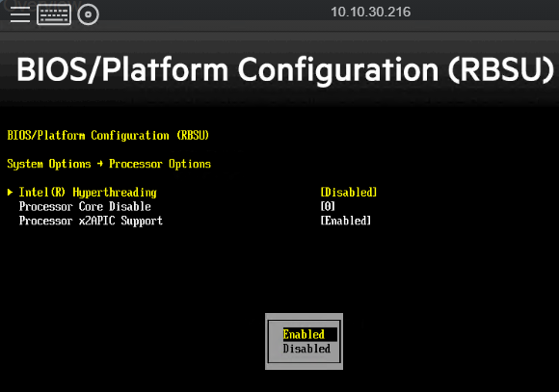The width and height of the screenshot is (559, 392).
Task: Open Processor Core Disable [0] value
Action: click(x=328, y=206)
